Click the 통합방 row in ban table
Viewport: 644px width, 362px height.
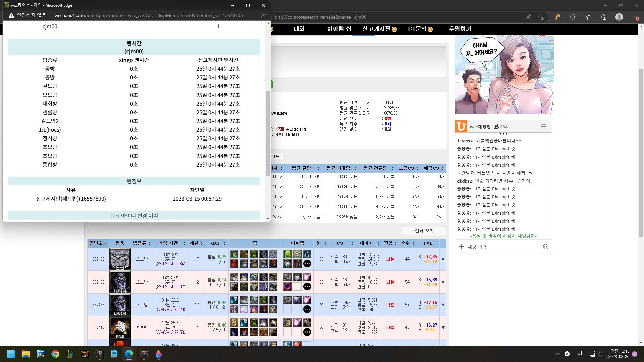point(134,165)
